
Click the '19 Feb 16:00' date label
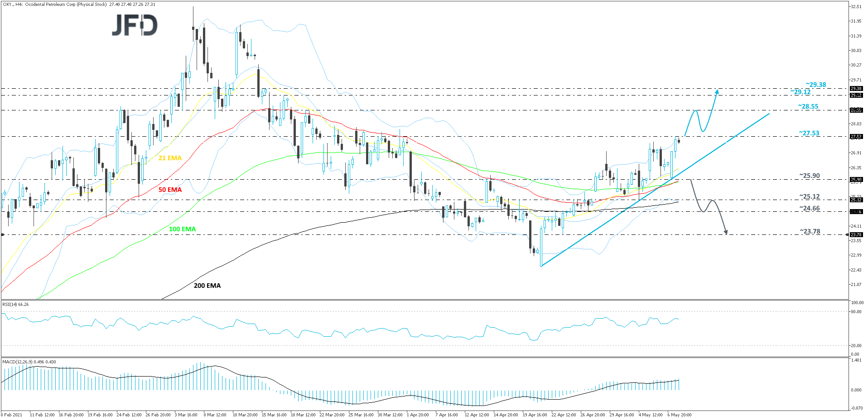100,415
